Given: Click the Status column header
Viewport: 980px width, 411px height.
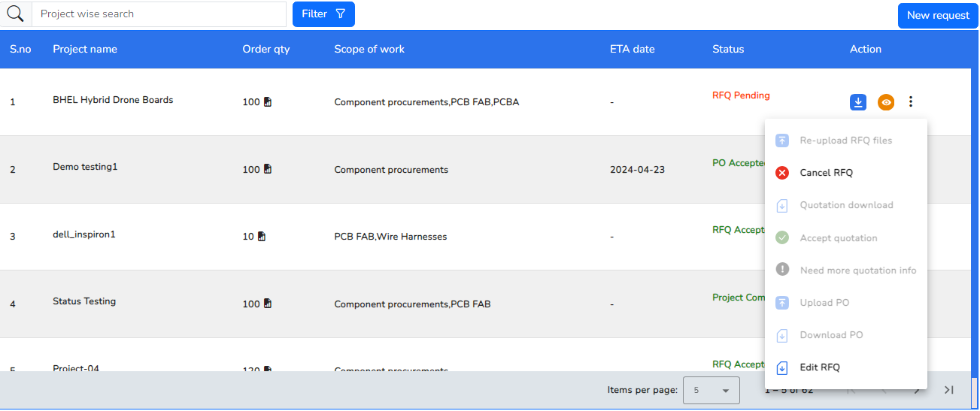Looking at the screenshot, I should pyautogui.click(x=727, y=50).
